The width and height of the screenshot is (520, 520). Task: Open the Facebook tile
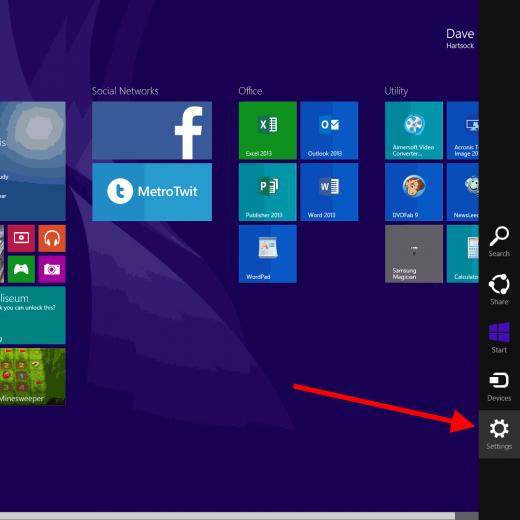[x=152, y=131]
